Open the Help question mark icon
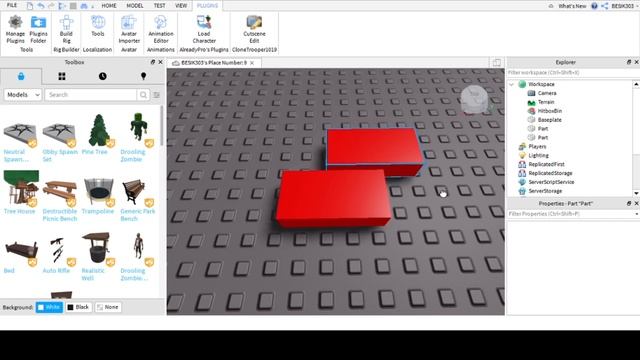640x360 pixels. point(594,6)
